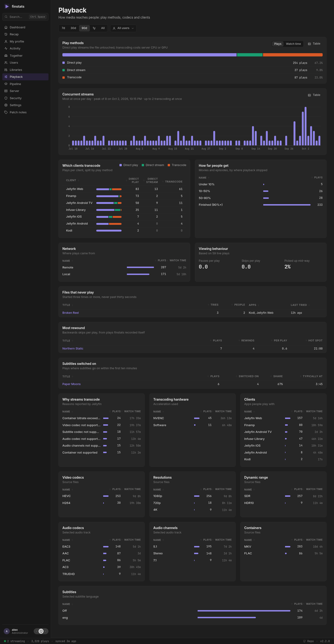334x644 pixels.
Task: Click the tallest Oct 2 peak bar
Action: coord(305,126)
